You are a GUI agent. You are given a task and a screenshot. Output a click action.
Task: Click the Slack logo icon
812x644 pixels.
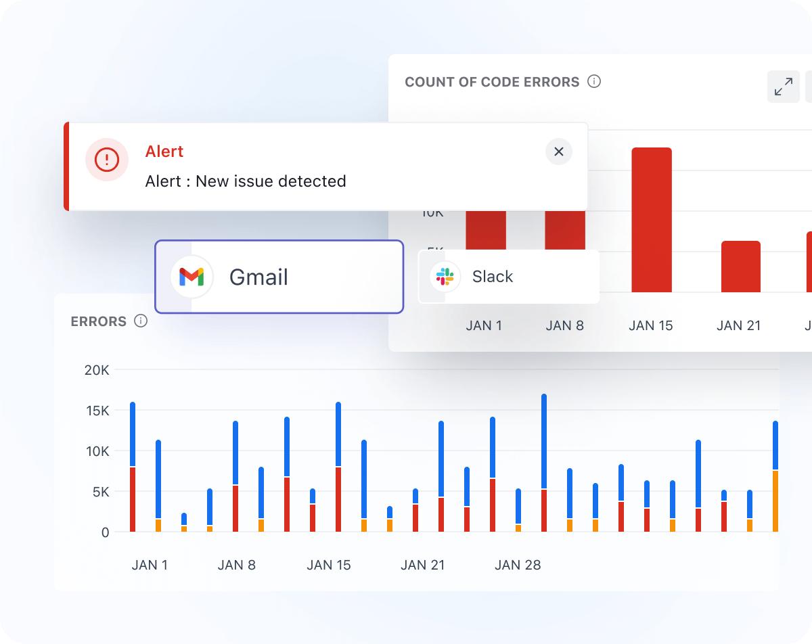pos(445,277)
